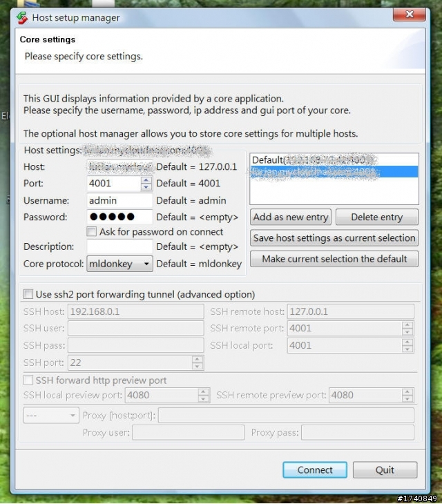Image resolution: width=442 pixels, height=504 pixels.
Task: Click the Quit button
Action: 385,470
